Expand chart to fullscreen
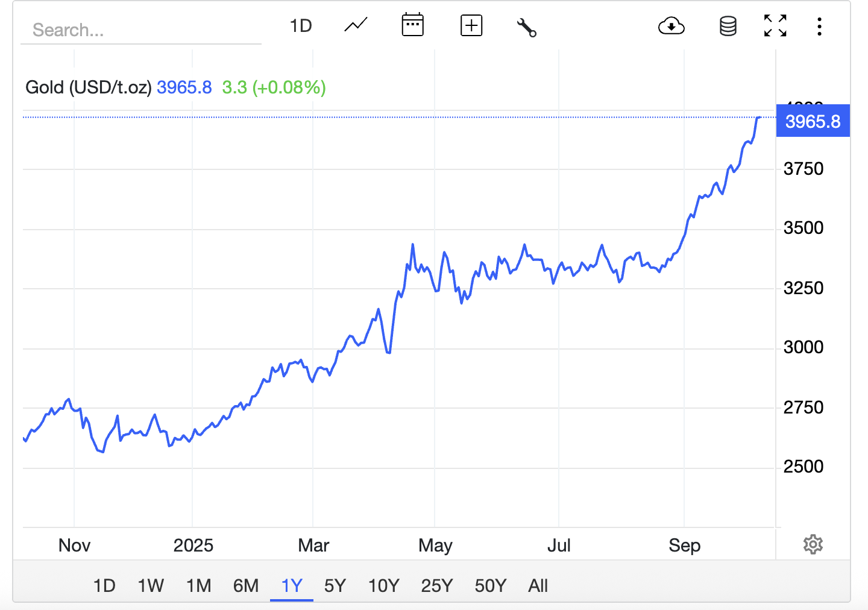The image size is (868, 610). (x=775, y=26)
